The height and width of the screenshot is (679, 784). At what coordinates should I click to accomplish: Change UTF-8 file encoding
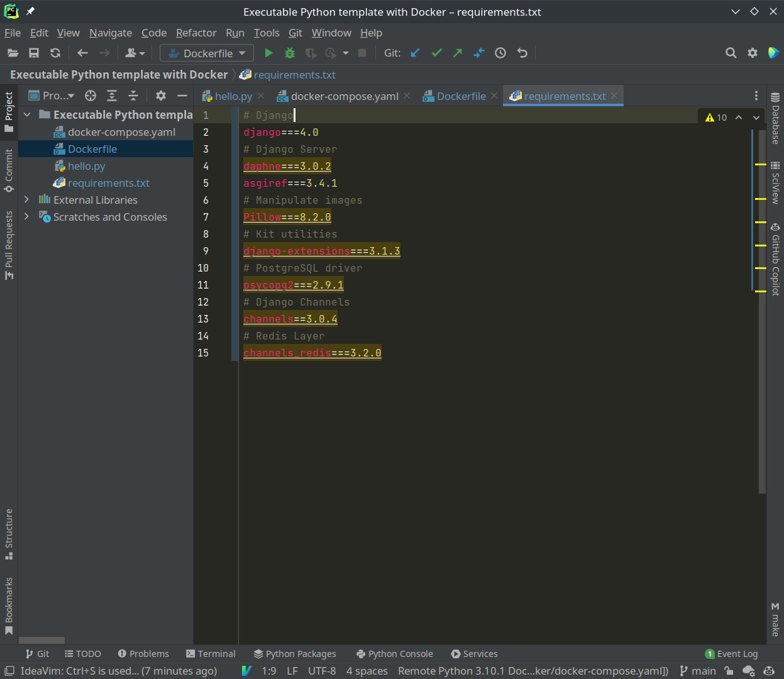pos(322,671)
